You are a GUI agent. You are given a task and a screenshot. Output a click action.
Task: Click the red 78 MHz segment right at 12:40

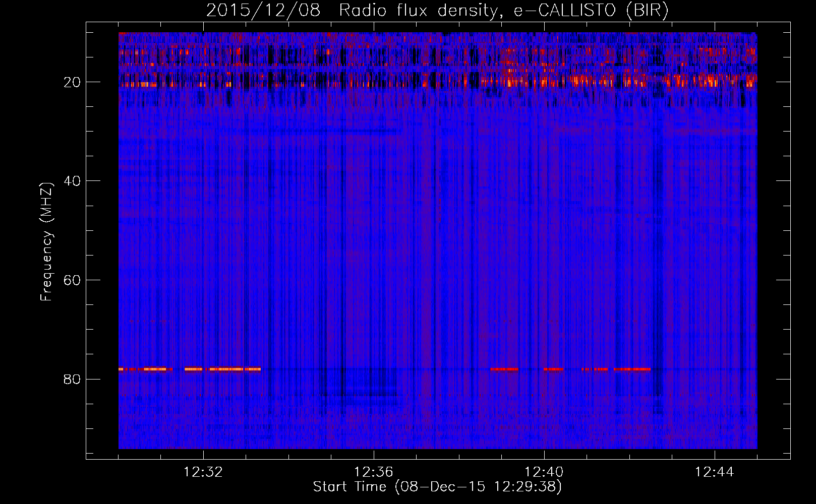click(553, 369)
